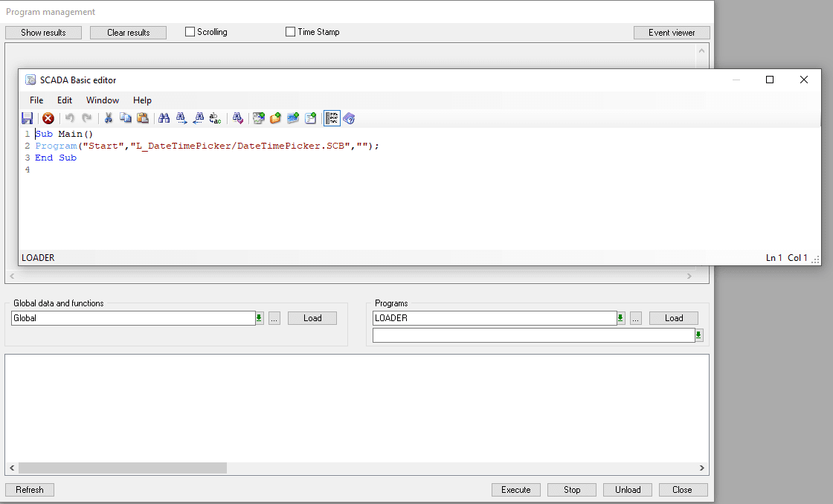Open the Window menu
833x504 pixels.
(x=103, y=100)
